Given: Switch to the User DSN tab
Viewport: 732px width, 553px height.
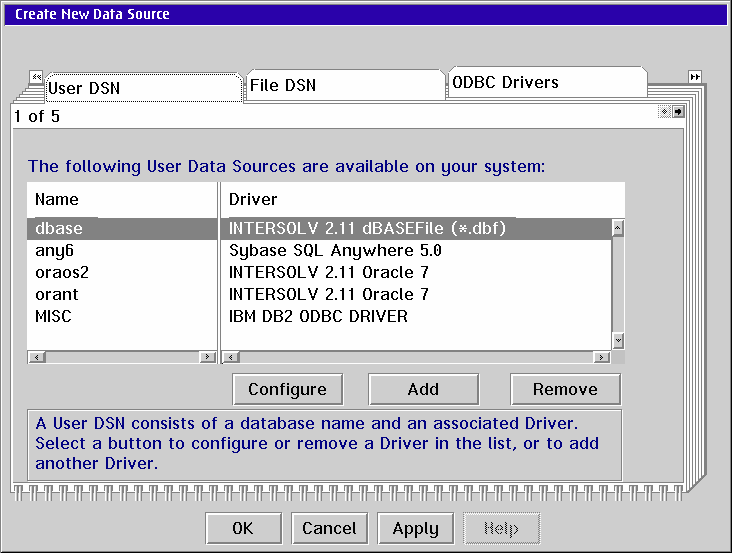Looking at the screenshot, I should coord(144,88).
